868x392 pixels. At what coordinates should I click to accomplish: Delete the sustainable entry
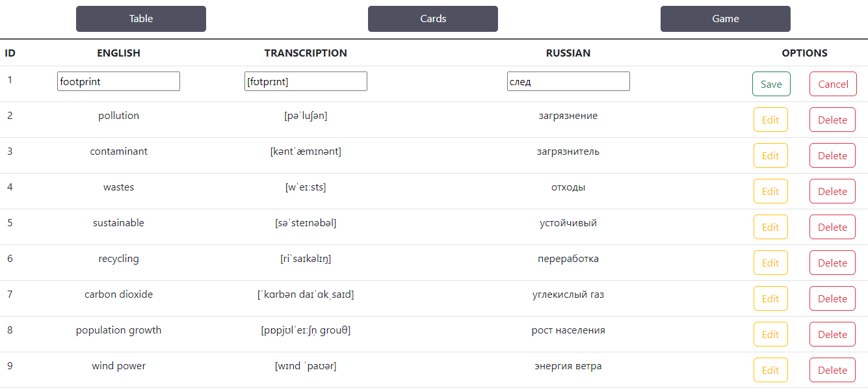(x=832, y=226)
